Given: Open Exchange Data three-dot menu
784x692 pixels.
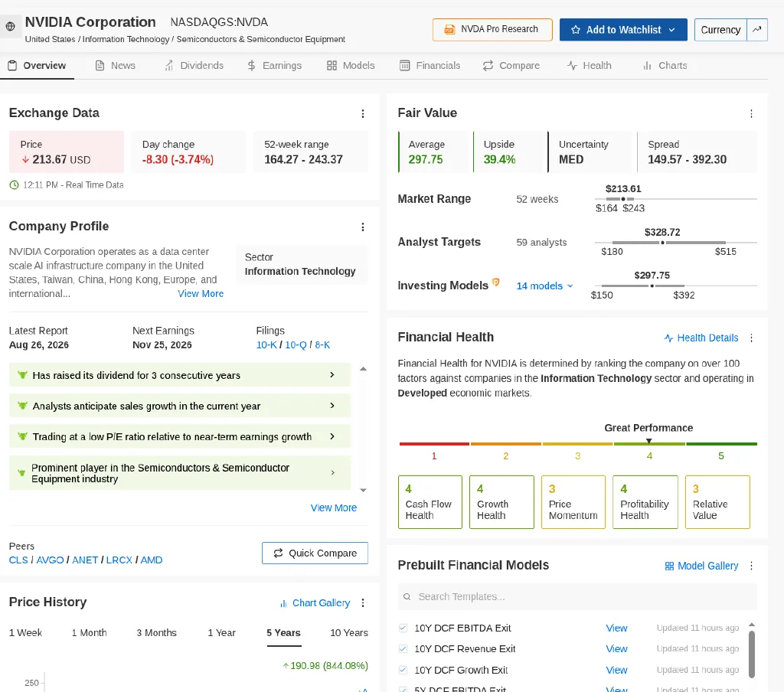Looking at the screenshot, I should coord(363,113).
